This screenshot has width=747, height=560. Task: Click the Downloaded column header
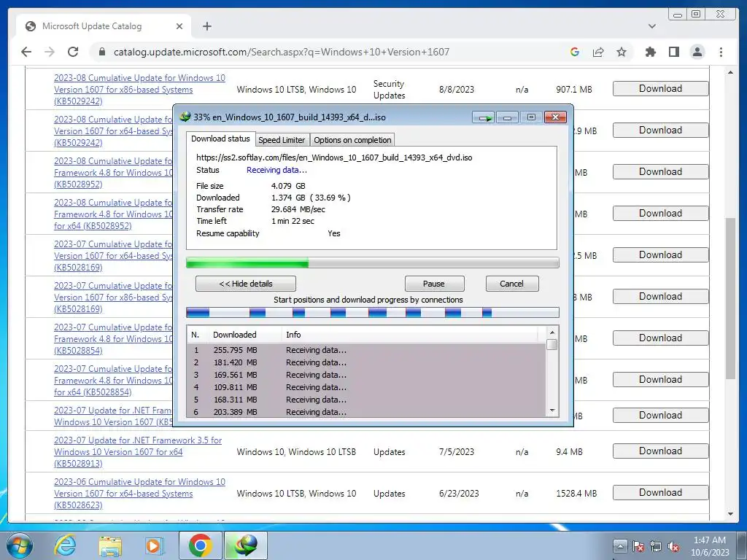coord(244,335)
